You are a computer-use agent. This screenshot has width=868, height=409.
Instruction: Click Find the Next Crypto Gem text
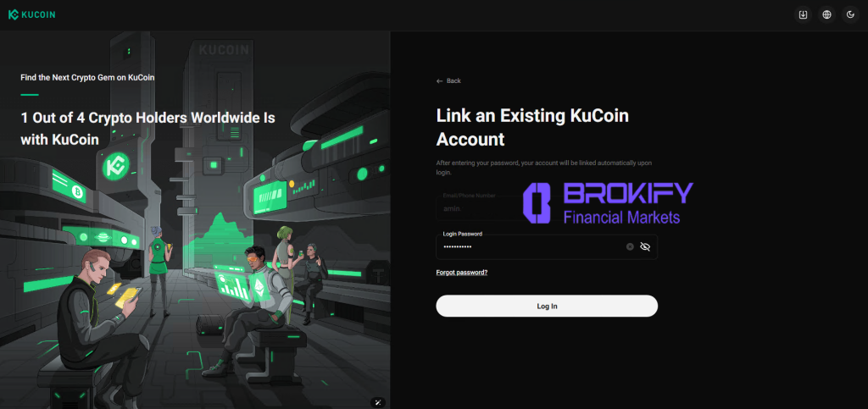(87, 77)
